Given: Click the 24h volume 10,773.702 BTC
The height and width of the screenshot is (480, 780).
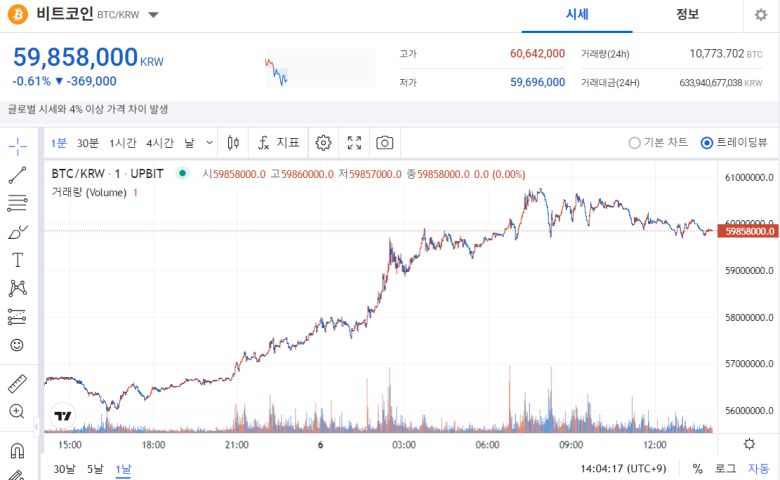Looking at the screenshot, I should 726,54.
